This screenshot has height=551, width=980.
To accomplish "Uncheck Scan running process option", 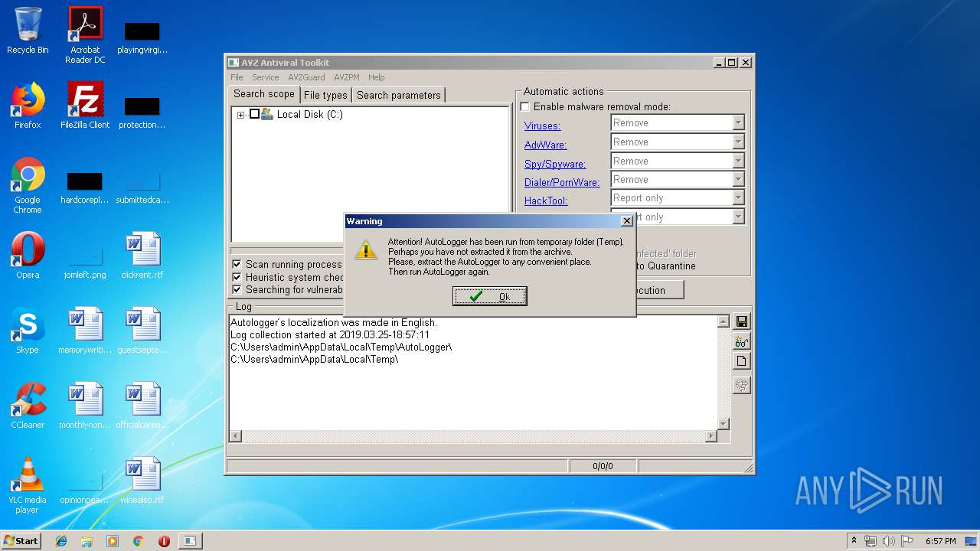I will (x=237, y=264).
